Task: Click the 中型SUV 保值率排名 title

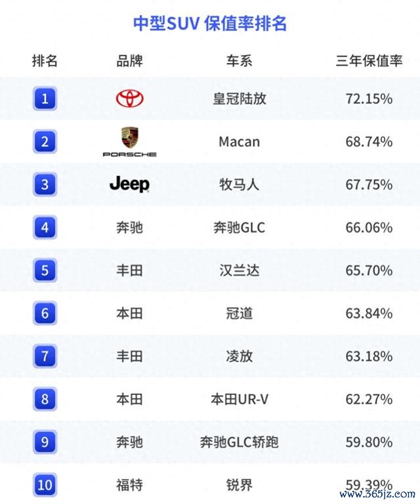Action: [x=210, y=24]
